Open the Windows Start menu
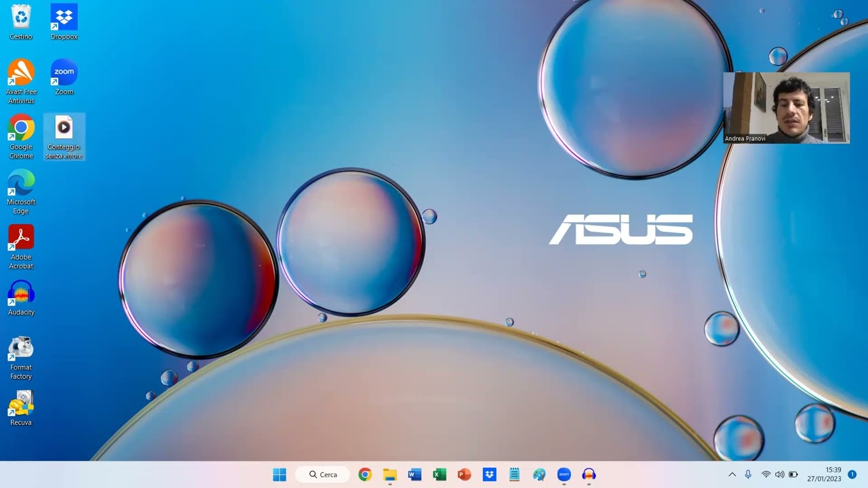 coord(279,474)
